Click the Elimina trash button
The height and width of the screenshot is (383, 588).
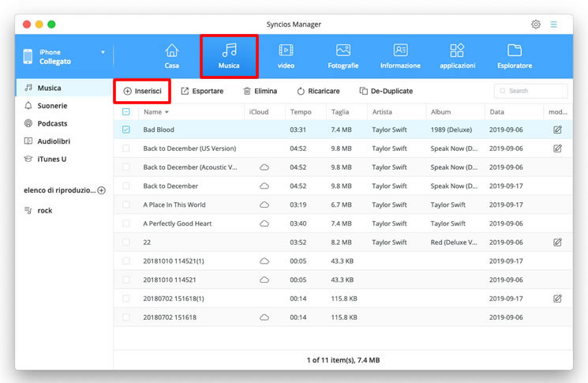tap(260, 91)
